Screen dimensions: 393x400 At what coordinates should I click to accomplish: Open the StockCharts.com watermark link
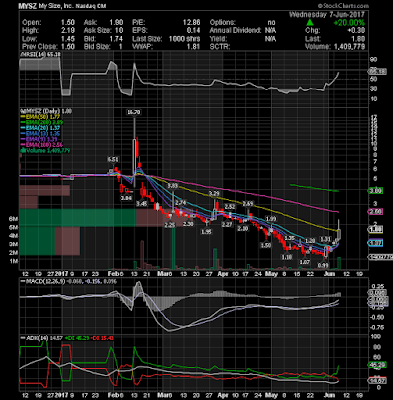(x=343, y=6)
